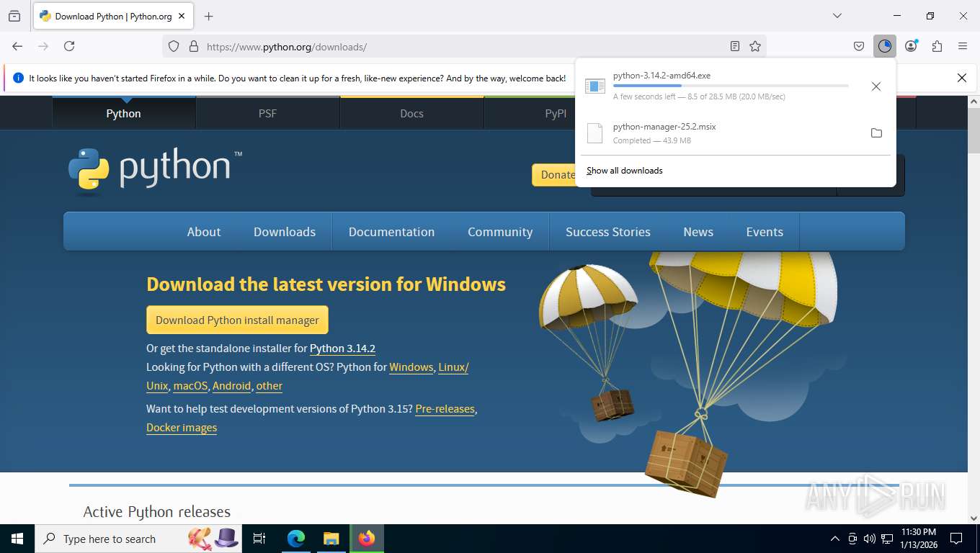The width and height of the screenshot is (980, 553).
Task: Open the Save to Pocket icon
Action: [859, 46]
